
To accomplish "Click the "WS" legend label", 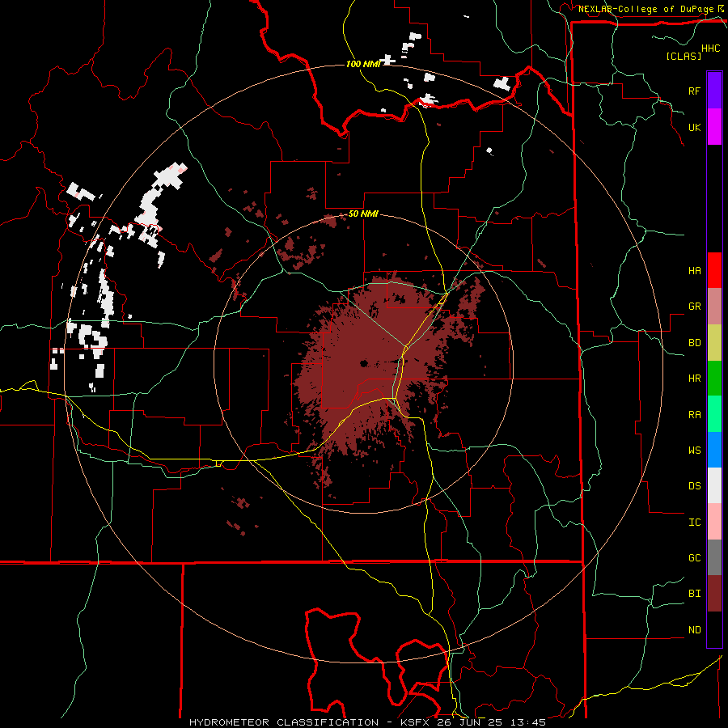I will tap(694, 451).
